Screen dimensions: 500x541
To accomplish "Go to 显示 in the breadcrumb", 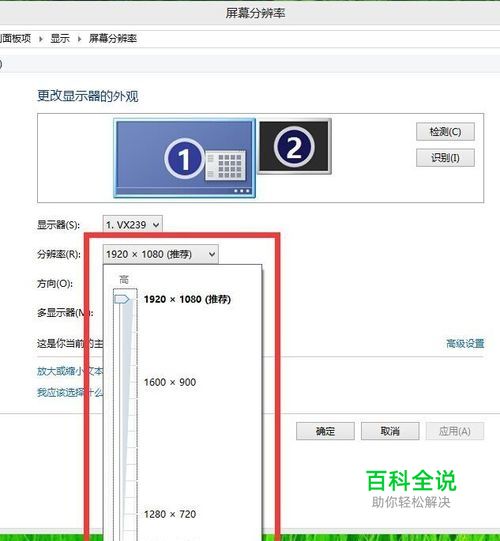I will 60,38.
